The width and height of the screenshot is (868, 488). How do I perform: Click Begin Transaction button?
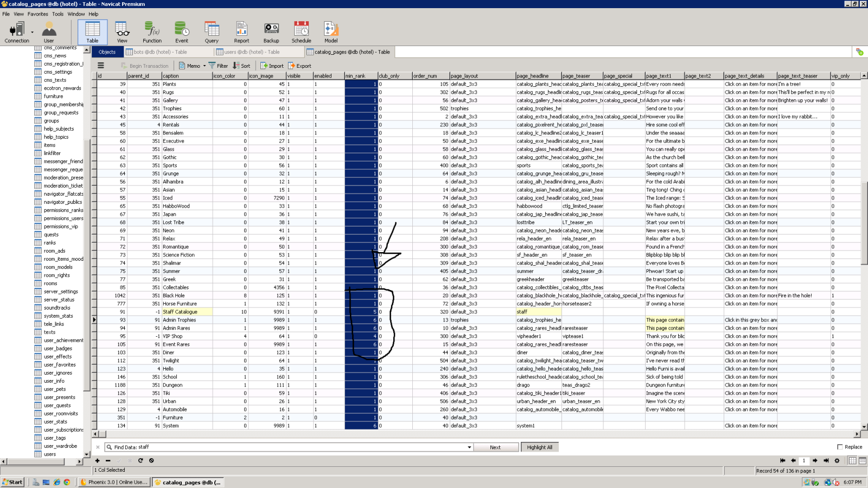(145, 66)
